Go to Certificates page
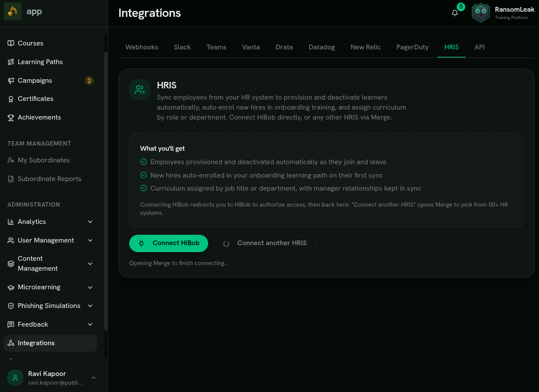The image size is (539, 392). coord(50,99)
